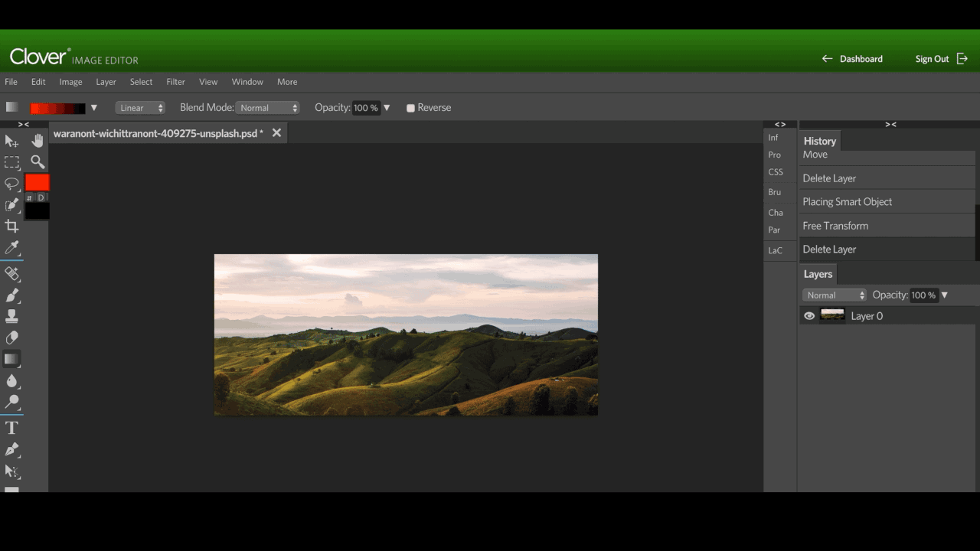Open the CSS side panel
The height and width of the screenshot is (551, 980).
point(776,172)
